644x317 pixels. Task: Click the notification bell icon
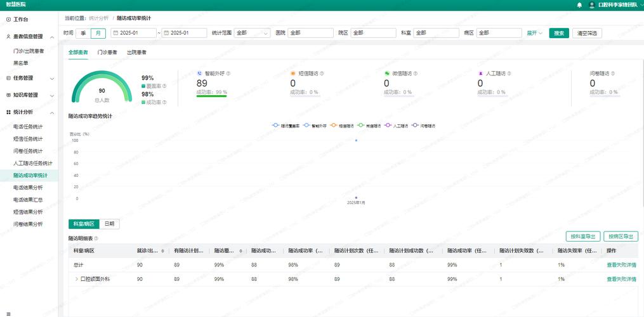tap(579, 5)
